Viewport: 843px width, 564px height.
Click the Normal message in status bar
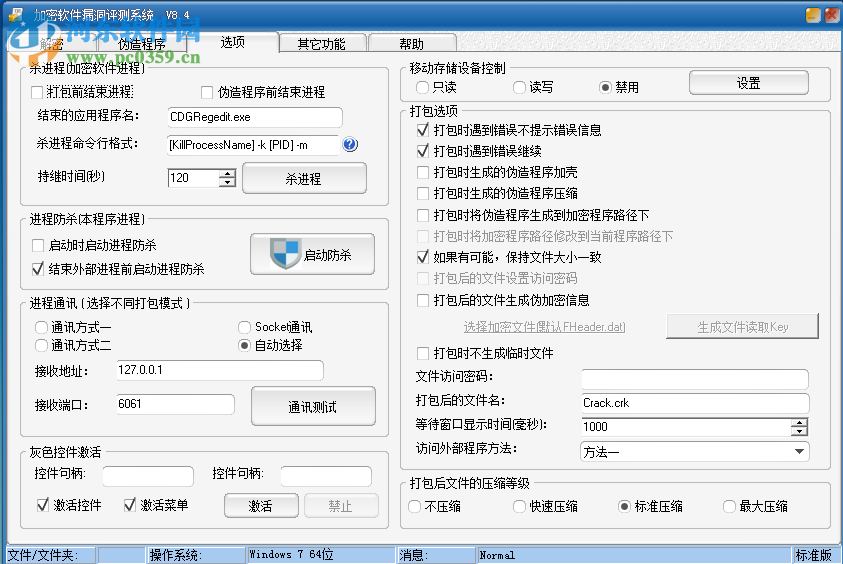click(x=634, y=555)
